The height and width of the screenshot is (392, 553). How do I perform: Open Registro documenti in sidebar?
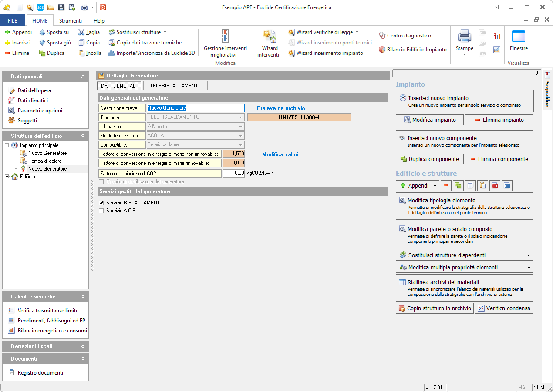point(40,373)
